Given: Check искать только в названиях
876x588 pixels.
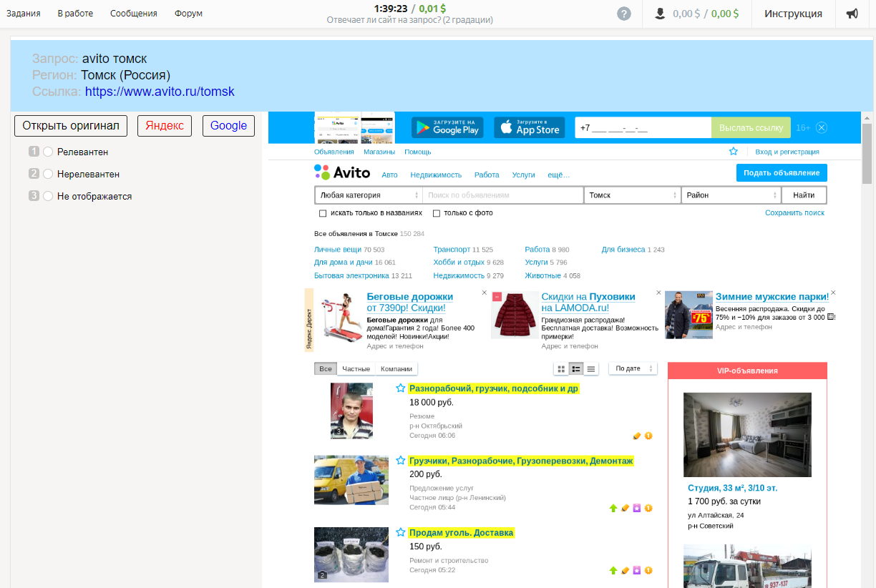Looking at the screenshot, I should 323,213.
